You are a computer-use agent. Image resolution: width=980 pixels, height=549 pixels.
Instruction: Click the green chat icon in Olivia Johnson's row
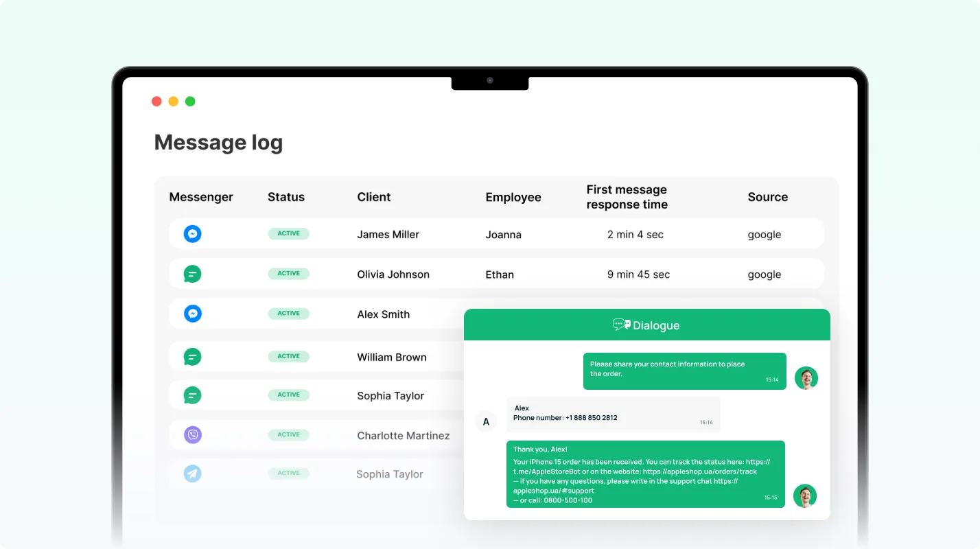click(x=193, y=274)
